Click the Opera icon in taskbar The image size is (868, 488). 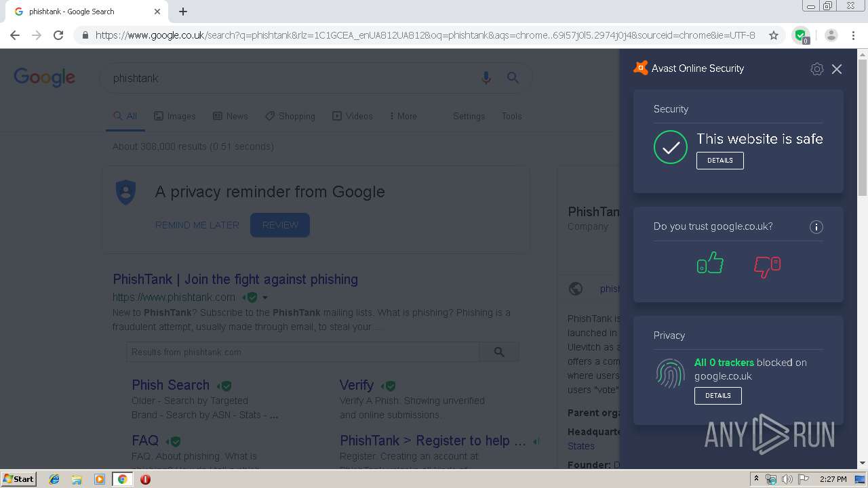pos(145,479)
